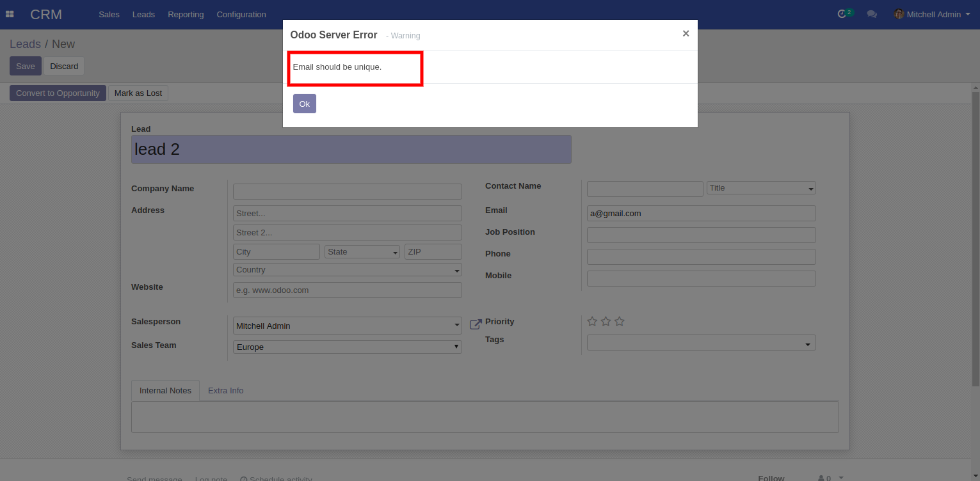Screen dimensions: 980x481
Task: Set priority to third star
Action: pyautogui.click(x=619, y=321)
